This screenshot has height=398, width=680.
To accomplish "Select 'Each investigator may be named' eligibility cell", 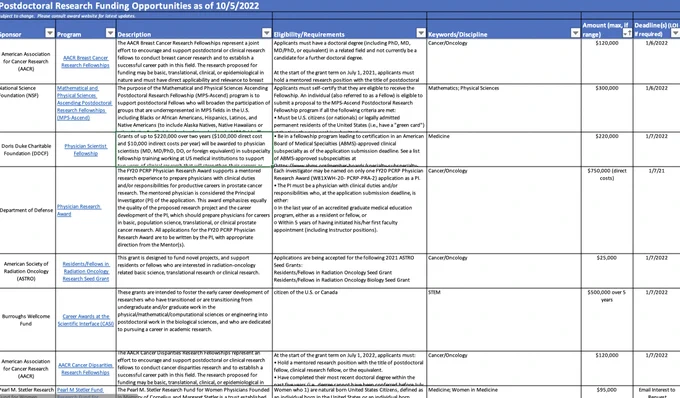I will (350, 210).
